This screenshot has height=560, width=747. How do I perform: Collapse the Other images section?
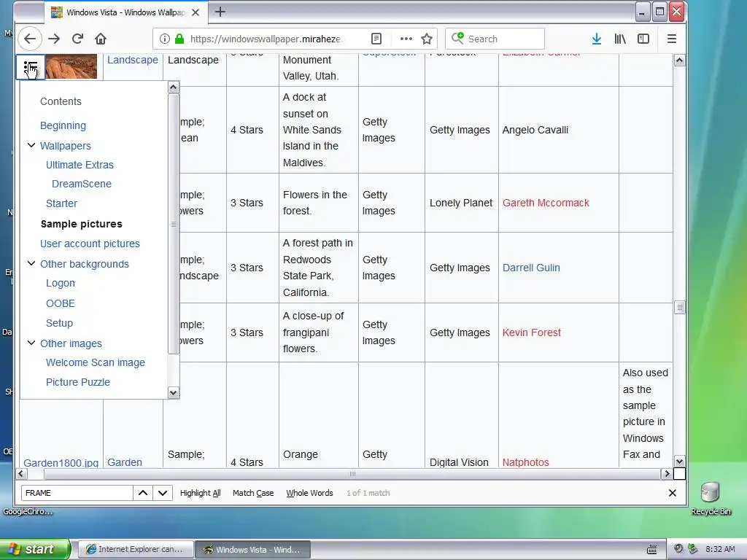coord(31,343)
